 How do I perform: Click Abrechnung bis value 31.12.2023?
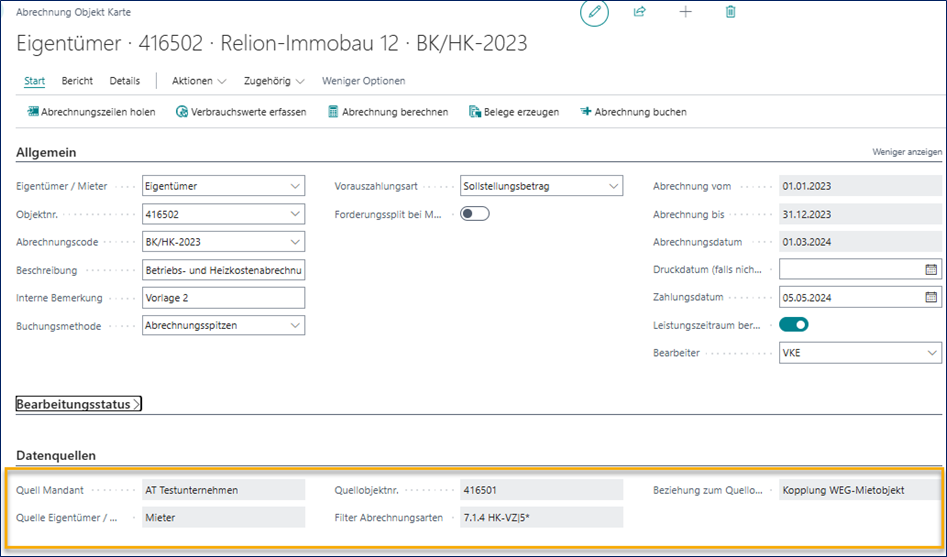pos(860,214)
